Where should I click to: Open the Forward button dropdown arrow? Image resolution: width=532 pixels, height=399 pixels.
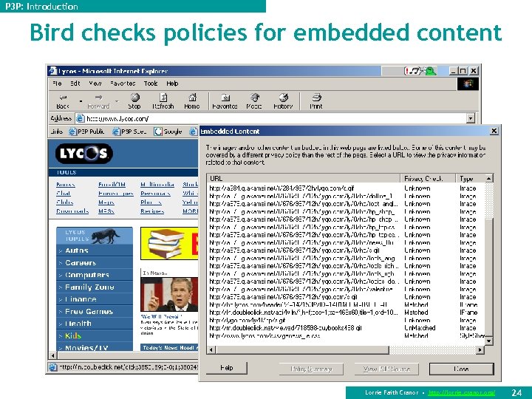117,101
